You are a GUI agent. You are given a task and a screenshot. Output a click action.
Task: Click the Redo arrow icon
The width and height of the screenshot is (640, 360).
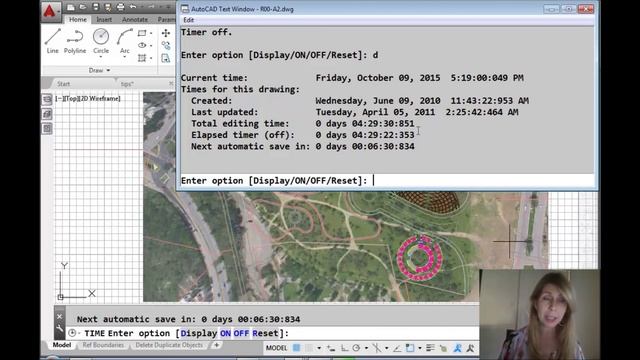pyautogui.click(x=151, y=7)
